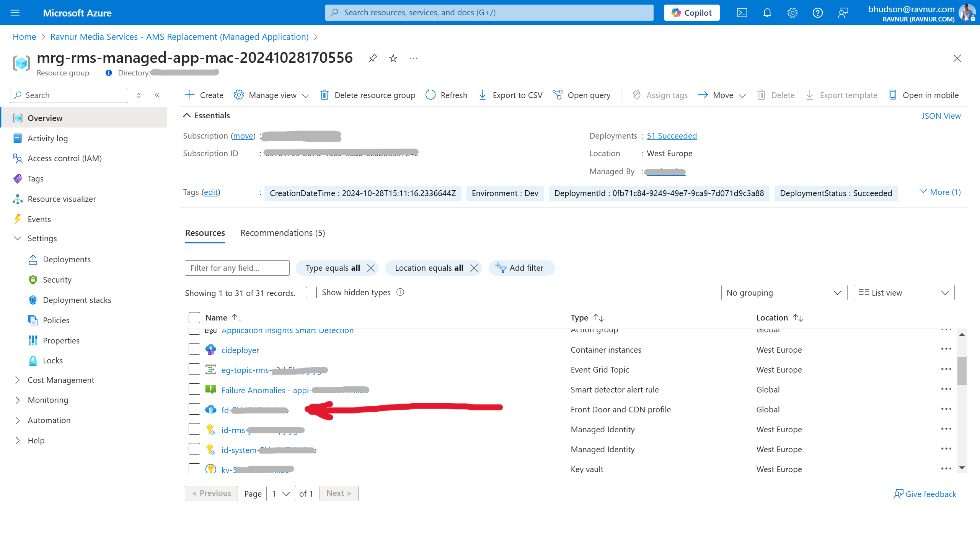Image resolution: width=980 pixels, height=533 pixels.
Task: Open Resource visualizer
Action: point(62,199)
